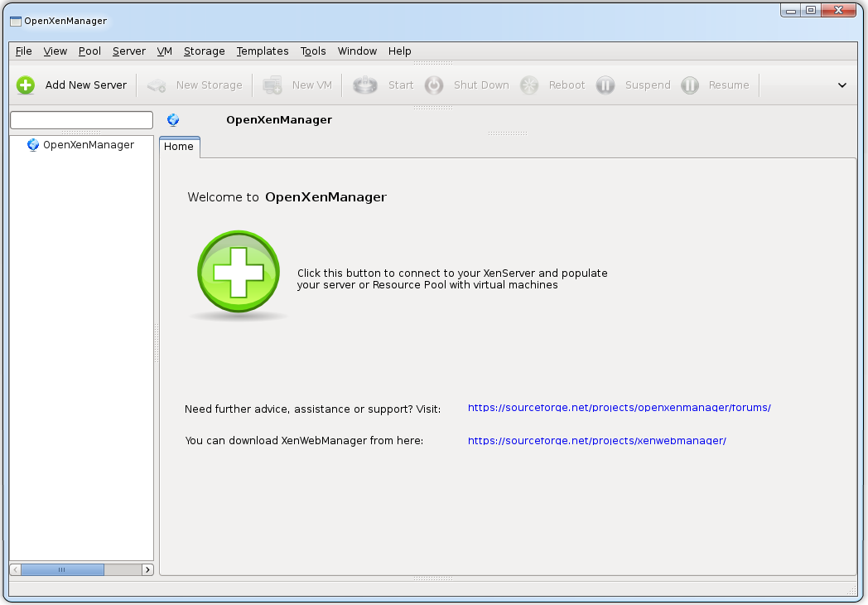The image size is (868, 605).
Task: Click the New Storage toolbar icon
Action: (157, 85)
